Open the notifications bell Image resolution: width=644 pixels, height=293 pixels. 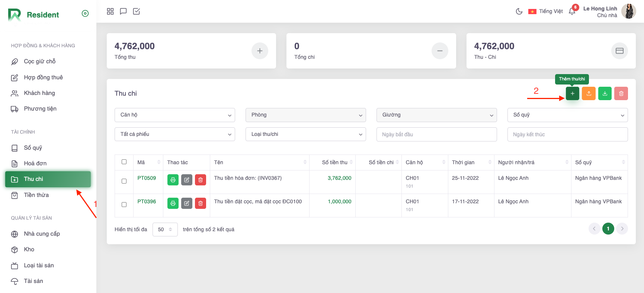coord(572,12)
